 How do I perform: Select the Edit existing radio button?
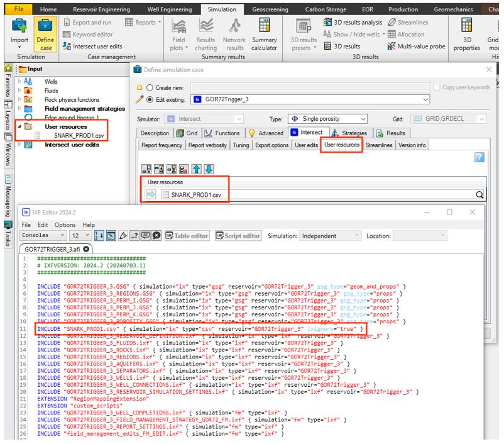point(150,99)
